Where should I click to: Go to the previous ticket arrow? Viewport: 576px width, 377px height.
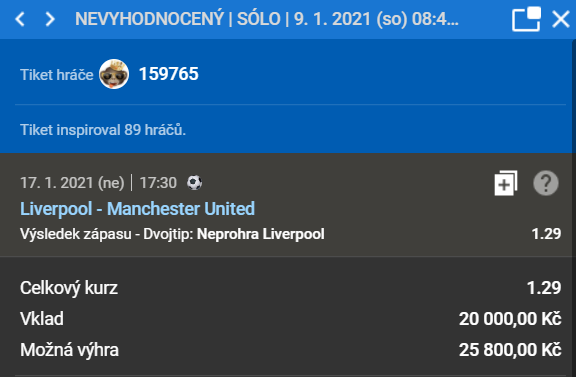coord(20,19)
